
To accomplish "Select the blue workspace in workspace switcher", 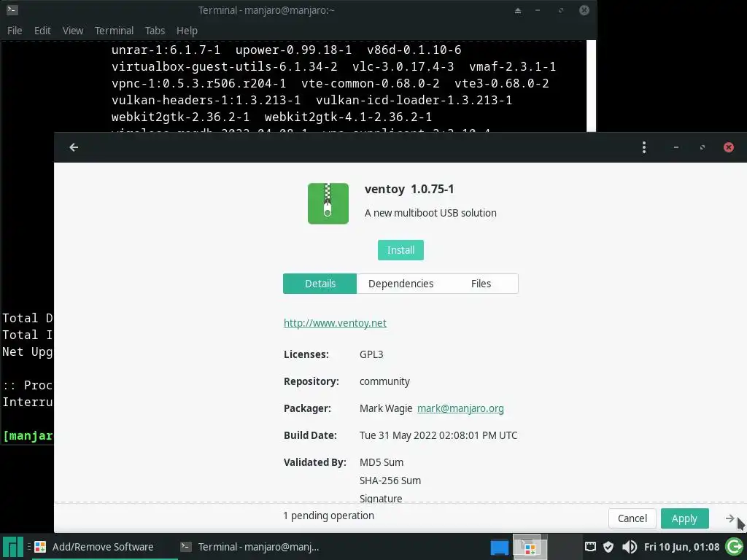I will coord(499,547).
